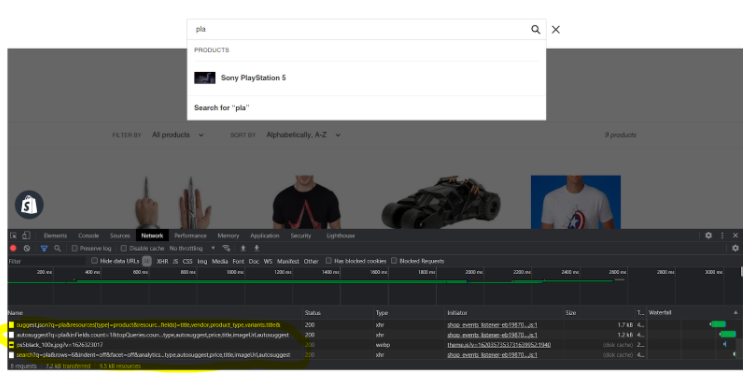751x381 pixels.
Task: Toggle the Has blocked cookies checkbox
Action: pyautogui.click(x=329, y=261)
